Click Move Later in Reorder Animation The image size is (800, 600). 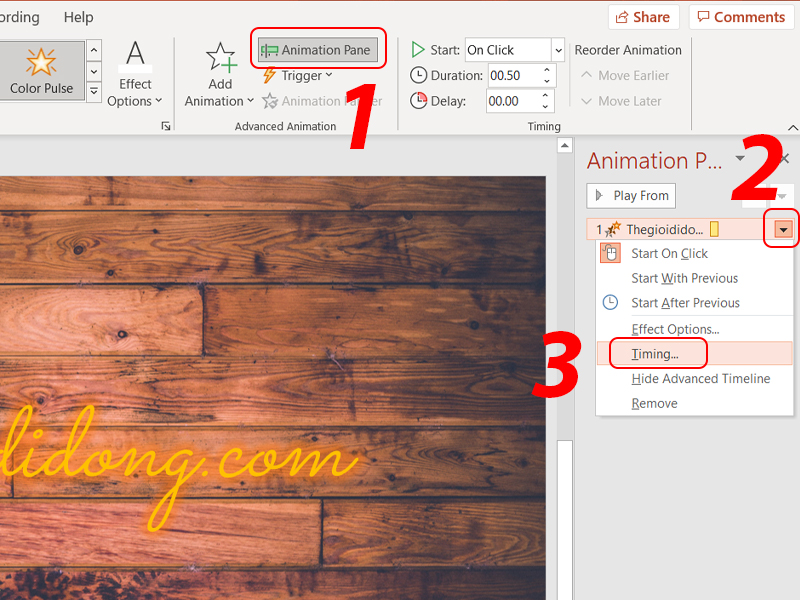[620, 101]
